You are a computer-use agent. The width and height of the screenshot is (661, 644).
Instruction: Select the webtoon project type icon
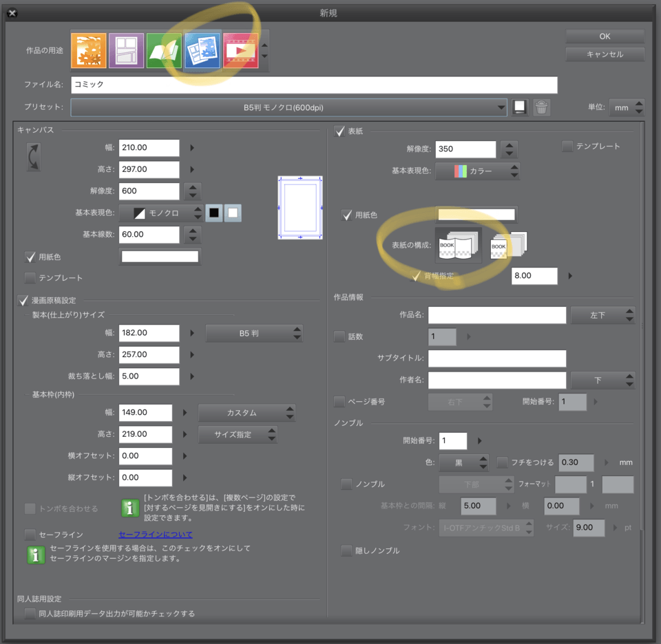pos(164,50)
